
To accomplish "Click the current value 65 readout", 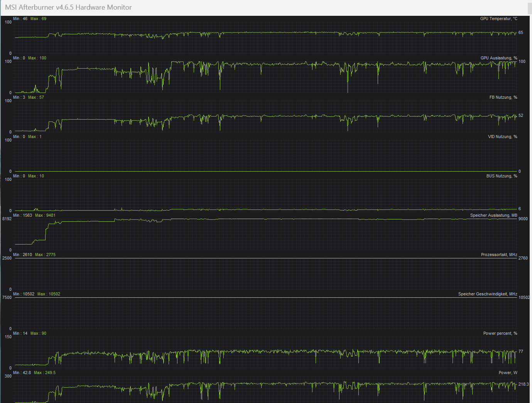I will 520,33.
